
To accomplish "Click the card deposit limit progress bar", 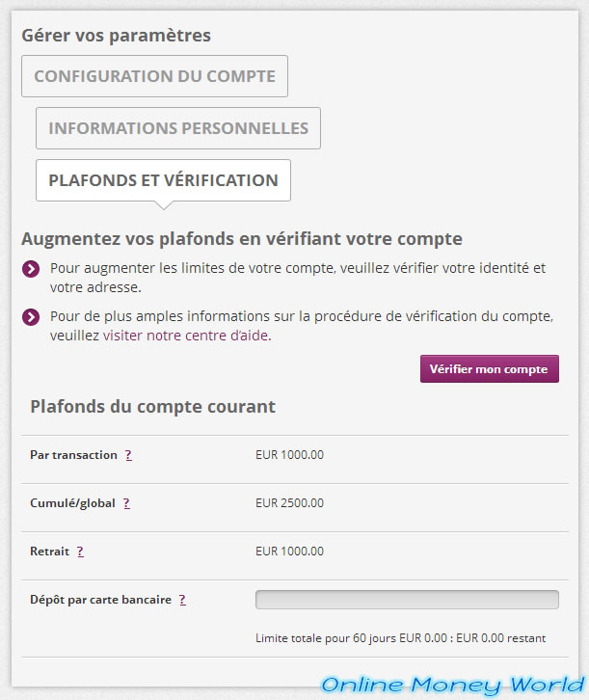I will tap(407, 600).
